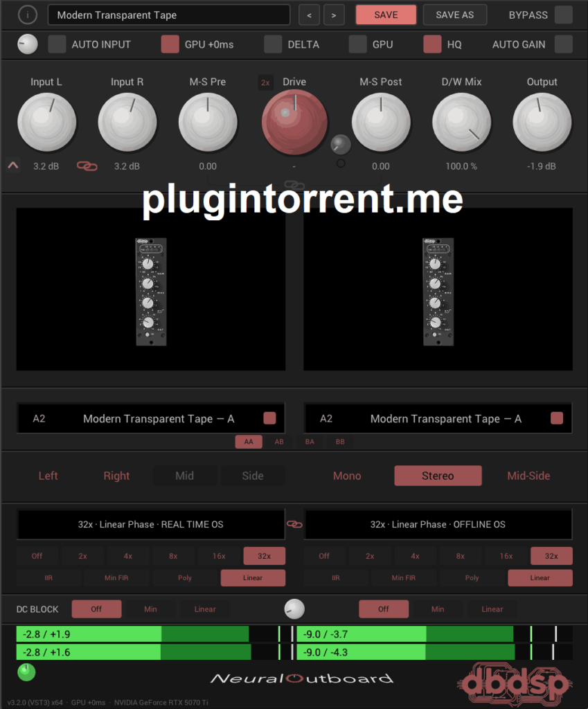588x709 pixels.
Task: Select the BA routing tab
Action: click(310, 442)
